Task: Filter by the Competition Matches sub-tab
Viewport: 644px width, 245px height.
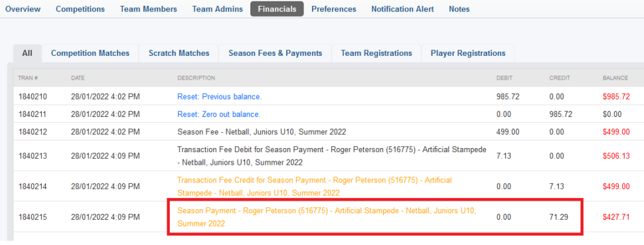Action: point(90,53)
